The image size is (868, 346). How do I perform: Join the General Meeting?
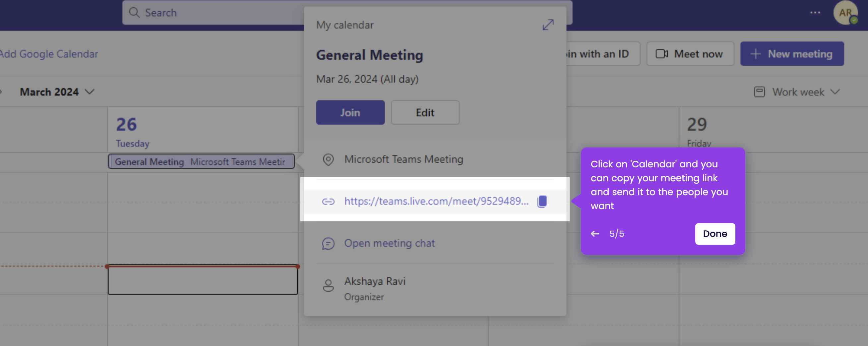tap(350, 112)
